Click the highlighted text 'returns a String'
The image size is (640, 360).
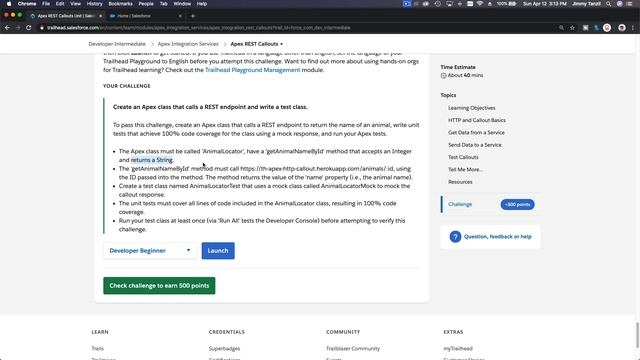pyautogui.click(x=151, y=160)
